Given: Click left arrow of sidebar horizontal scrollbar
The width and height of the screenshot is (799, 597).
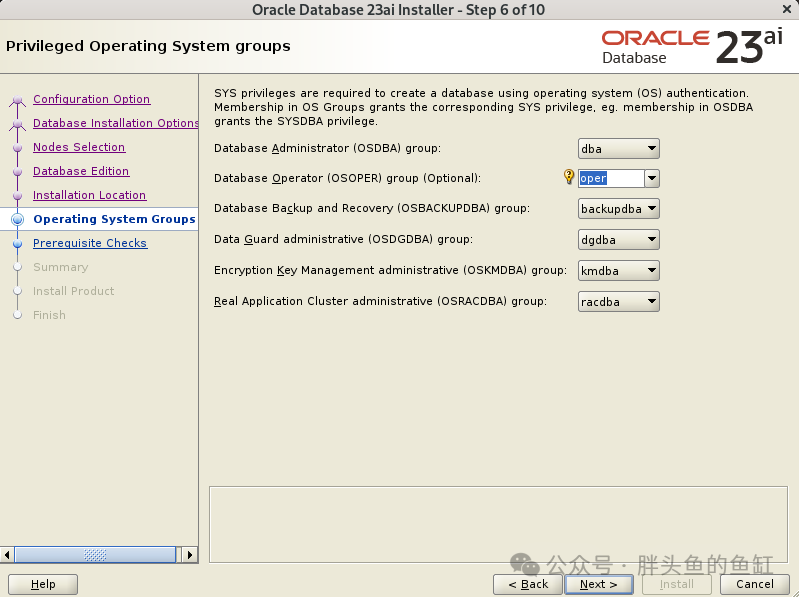Looking at the screenshot, I should pyautogui.click(x=7, y=555).
